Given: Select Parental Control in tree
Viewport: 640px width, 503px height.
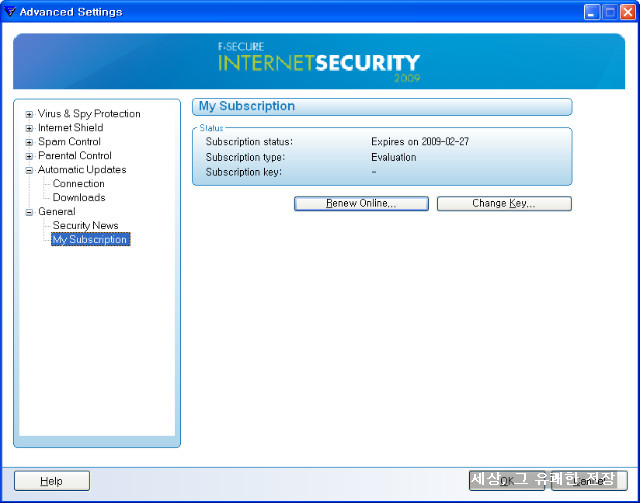Looking at the screenshot, I should (75, 156).
